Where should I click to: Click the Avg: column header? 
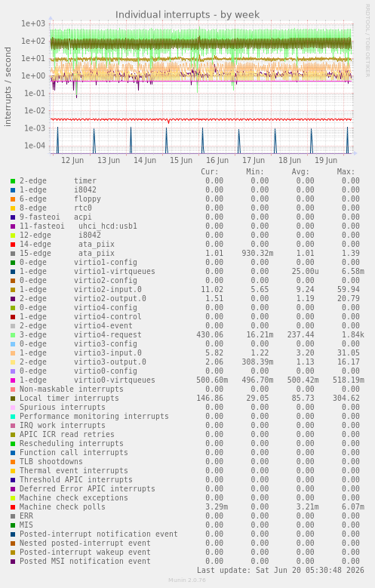click(x=300, y=172)
